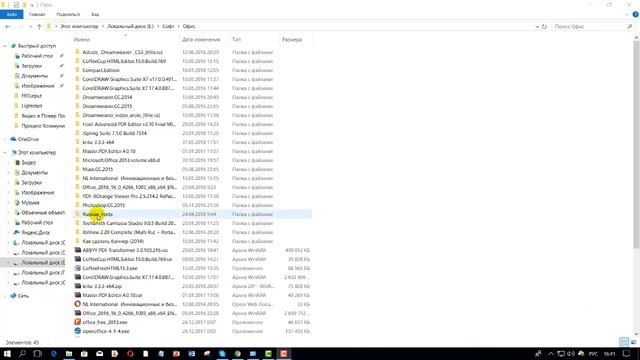
Task: Click the icon of openoffice-4-1-4.exe
Action: click(x=78, y=331)
